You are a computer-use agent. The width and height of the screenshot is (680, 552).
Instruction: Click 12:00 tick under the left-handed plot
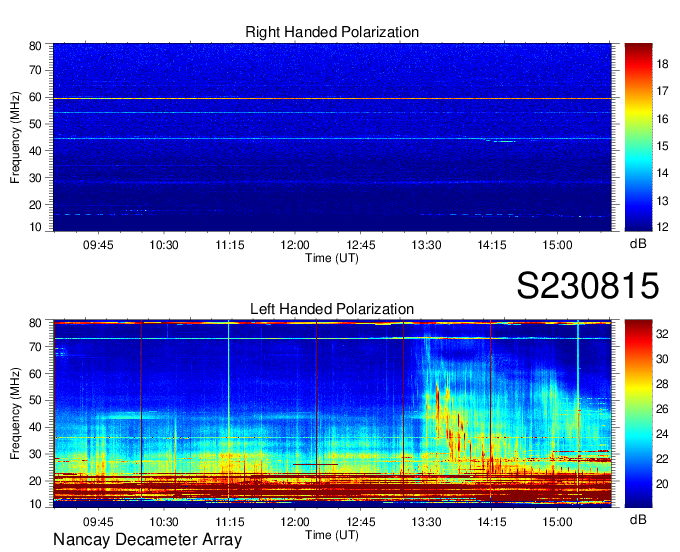[x=295, y=522]
